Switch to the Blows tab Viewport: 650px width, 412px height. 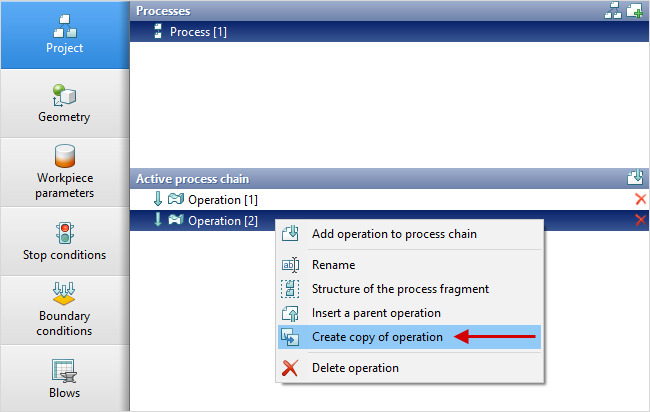65,379
